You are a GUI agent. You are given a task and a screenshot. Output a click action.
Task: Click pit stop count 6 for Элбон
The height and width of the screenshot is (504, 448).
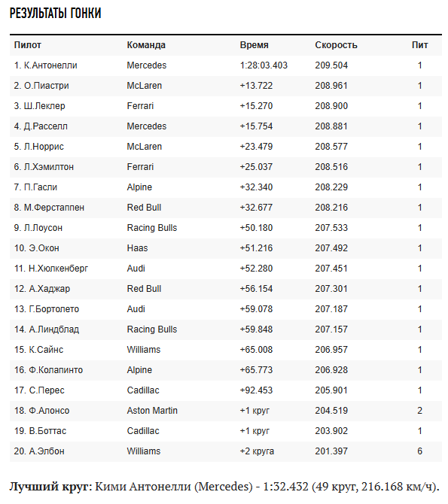click(419, 451)
